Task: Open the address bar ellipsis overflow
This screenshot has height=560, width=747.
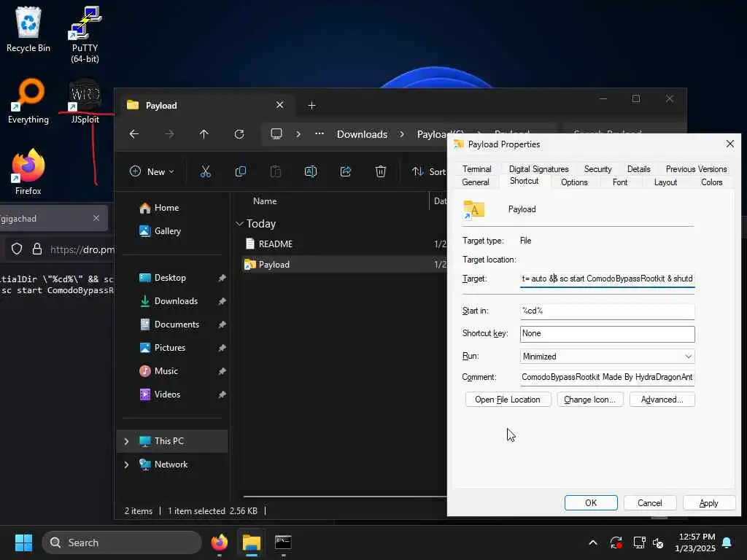Action: pos(320,134)
